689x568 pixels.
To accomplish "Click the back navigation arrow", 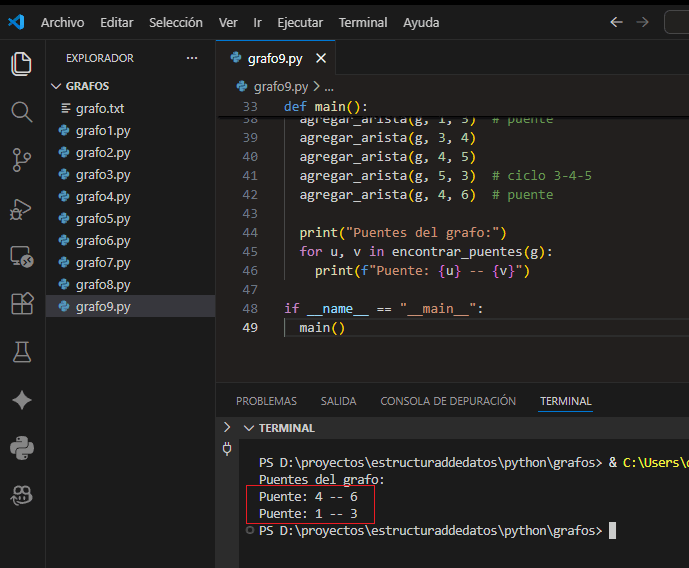I will click(x=617, y=22).
